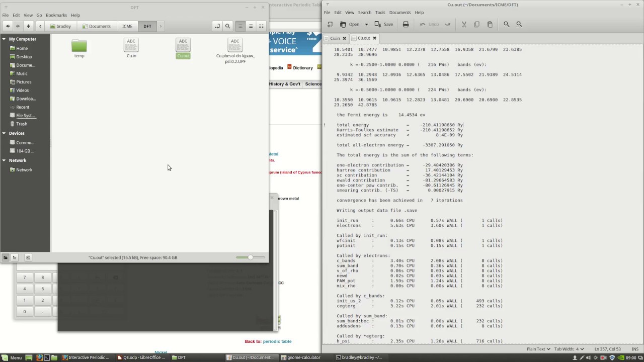The width and height of the screenshot is (644, 362).
Task: Expand the recent files dropdown arrow
Action: tap(366, 24)
